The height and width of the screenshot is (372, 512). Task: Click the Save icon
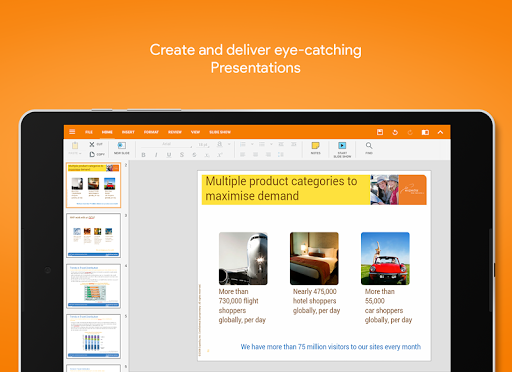tap(380, 132)
